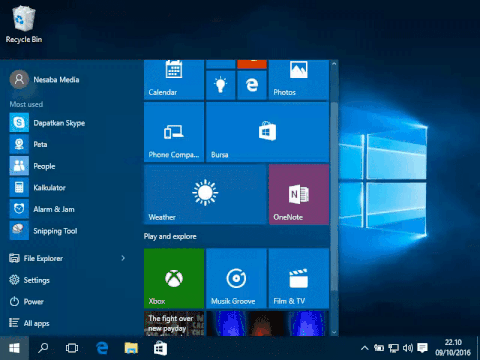Launch the Xbox tile

[174, 278]
